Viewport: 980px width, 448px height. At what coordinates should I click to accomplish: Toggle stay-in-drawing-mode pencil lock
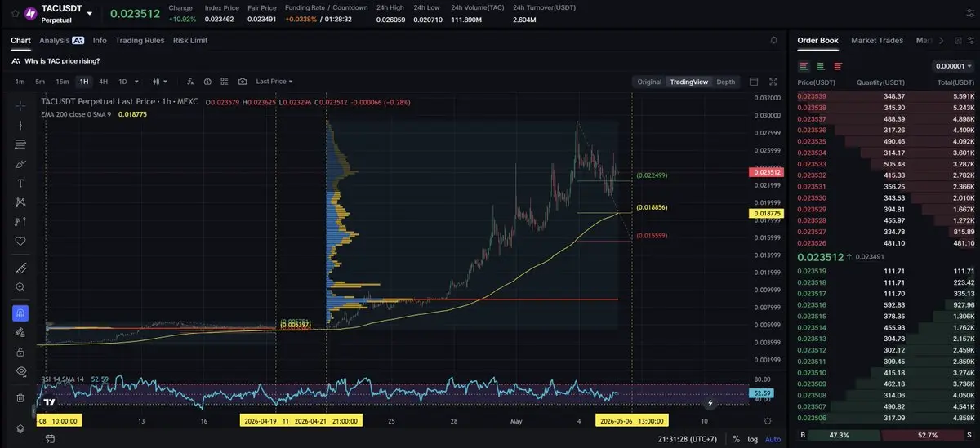tap(20, 332)
